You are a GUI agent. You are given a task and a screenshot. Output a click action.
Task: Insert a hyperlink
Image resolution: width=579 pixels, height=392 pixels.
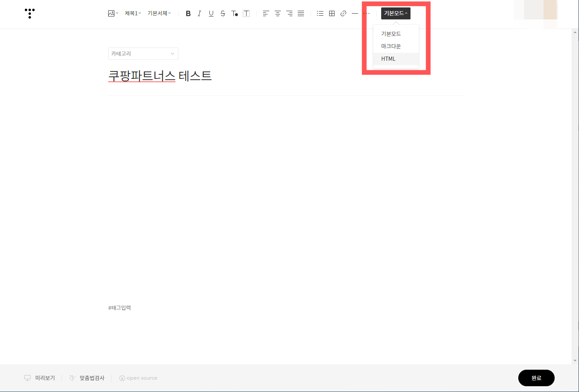(x=343, y=13)
